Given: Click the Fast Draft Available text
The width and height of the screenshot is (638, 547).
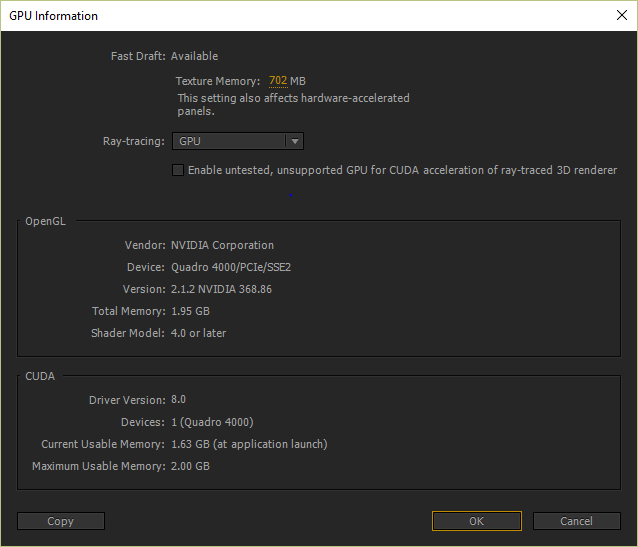Looking at the screenshot, I should [x=194, y=56].
